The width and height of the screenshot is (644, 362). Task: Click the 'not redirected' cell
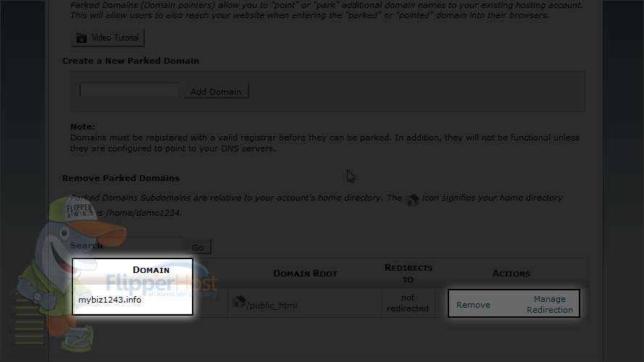coord(407,303)
